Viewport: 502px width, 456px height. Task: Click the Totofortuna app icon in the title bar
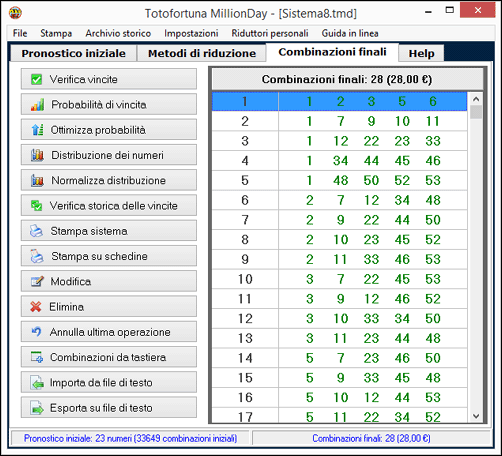click(x=15, y=13)
